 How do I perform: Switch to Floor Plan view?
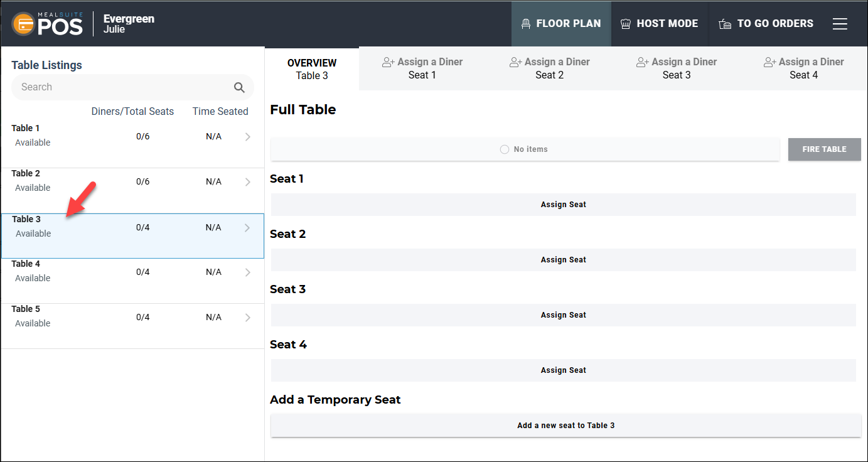pyautogui.click(x=561, y=24)
